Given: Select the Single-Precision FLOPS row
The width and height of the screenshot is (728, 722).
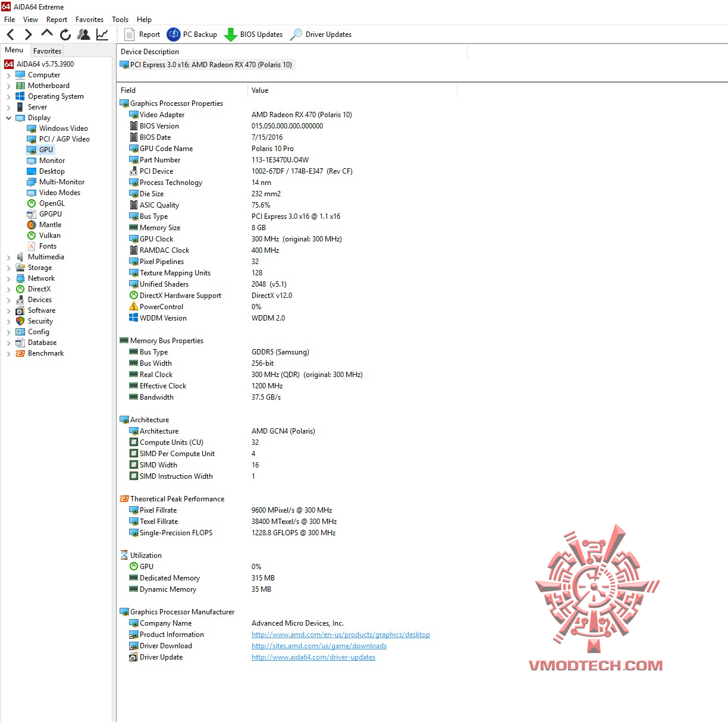Looking at the screenshot, I should tap(288, 533).
